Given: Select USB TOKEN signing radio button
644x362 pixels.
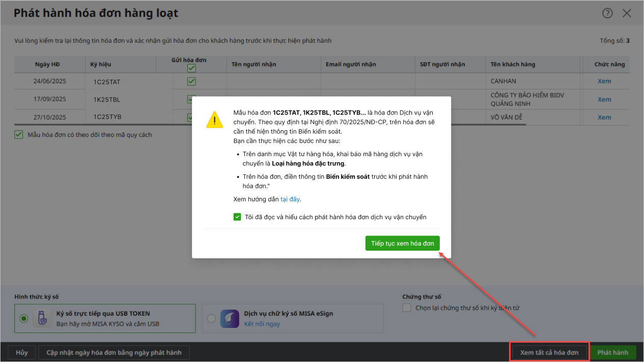Looking at the screenshot, I should [24, 318].
